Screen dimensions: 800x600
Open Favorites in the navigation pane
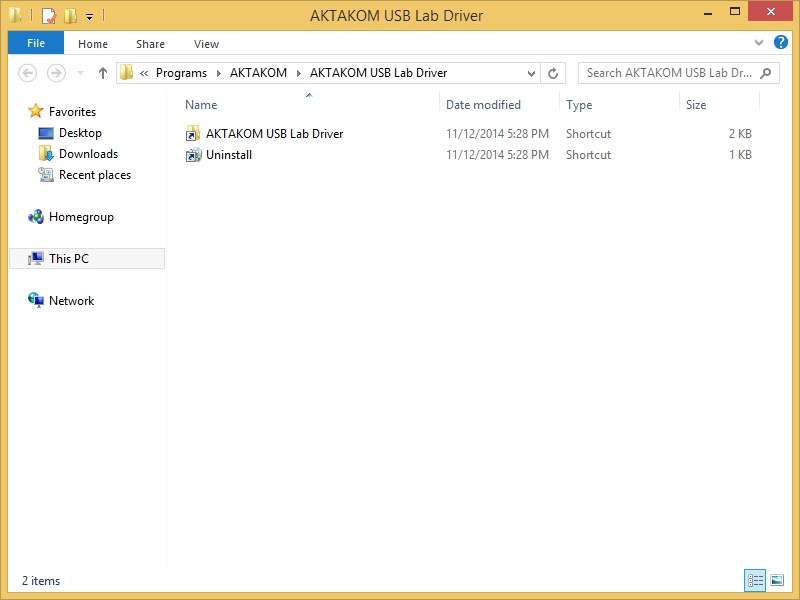pos(72,112)
